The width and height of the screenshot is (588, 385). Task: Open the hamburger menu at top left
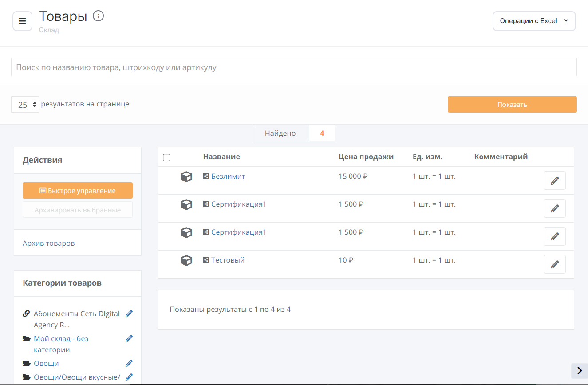(22, 21)
